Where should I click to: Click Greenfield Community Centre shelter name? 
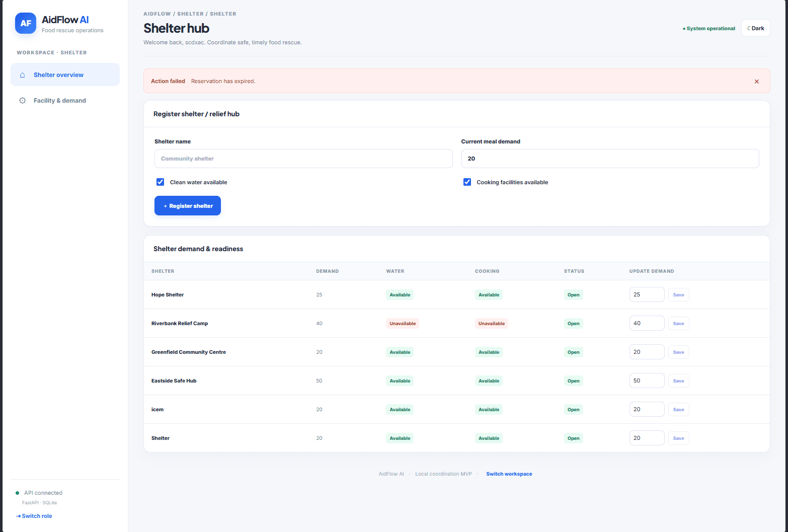click(189, 352)
